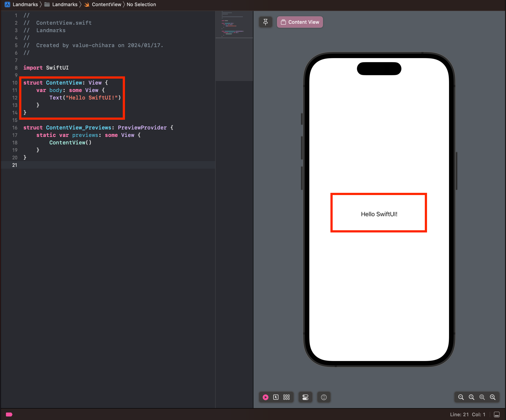Open the preview Variants grid icon
This screenshot has height=420, width=506.
286,397
